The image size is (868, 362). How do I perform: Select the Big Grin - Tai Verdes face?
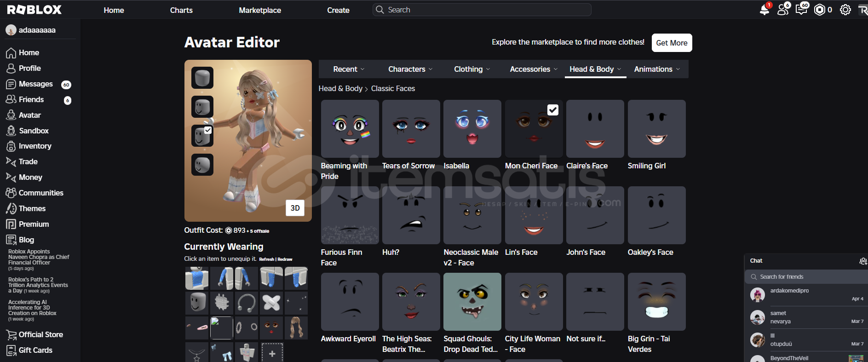pyautogui.click(x=656, y=302)
